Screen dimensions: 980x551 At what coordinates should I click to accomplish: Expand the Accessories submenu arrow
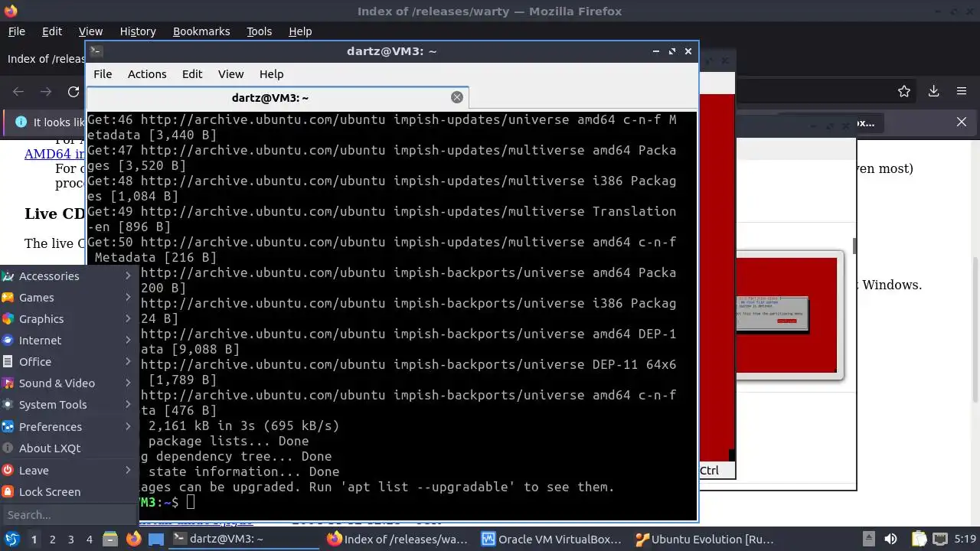[x=128, y=275]
